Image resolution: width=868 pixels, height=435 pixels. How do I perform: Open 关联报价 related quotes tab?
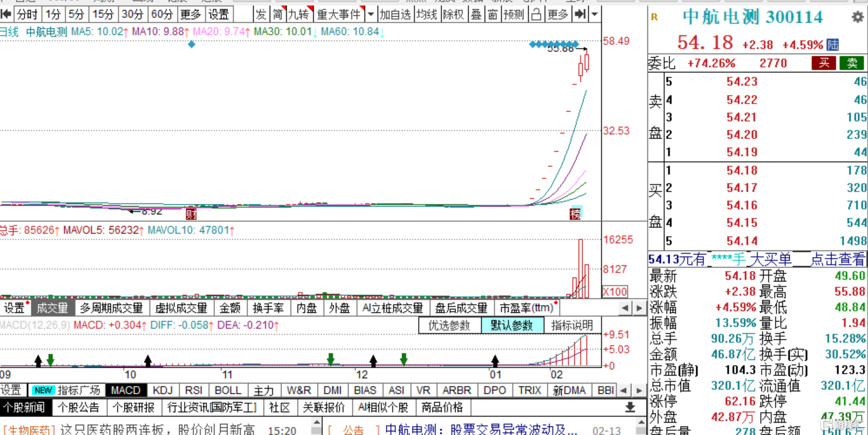[x=324, y=408]
